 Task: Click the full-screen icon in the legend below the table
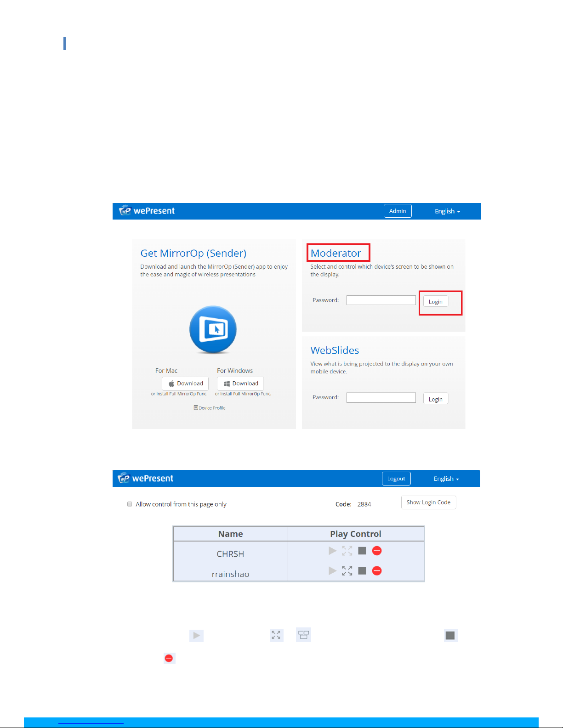point(276,635)
